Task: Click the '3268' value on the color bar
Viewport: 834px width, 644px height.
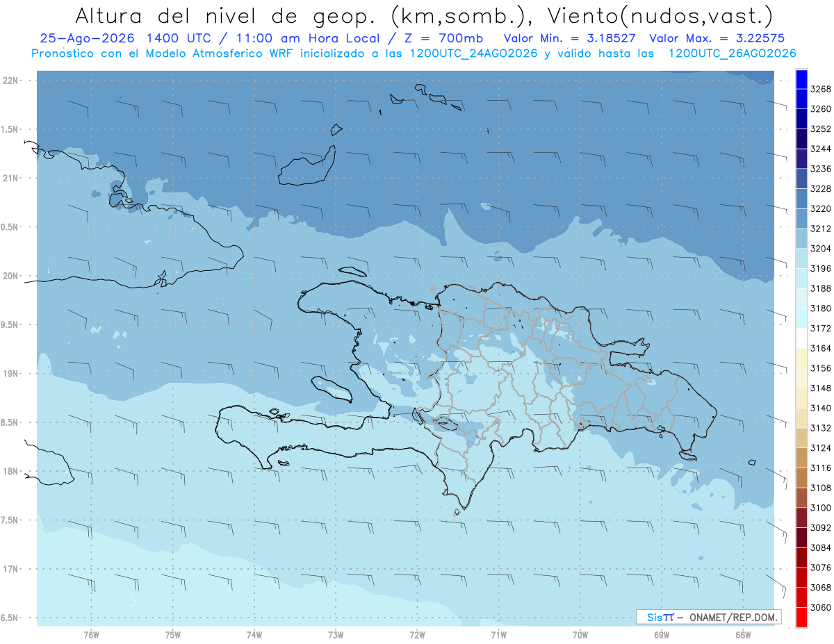Action: click(821, 89)
